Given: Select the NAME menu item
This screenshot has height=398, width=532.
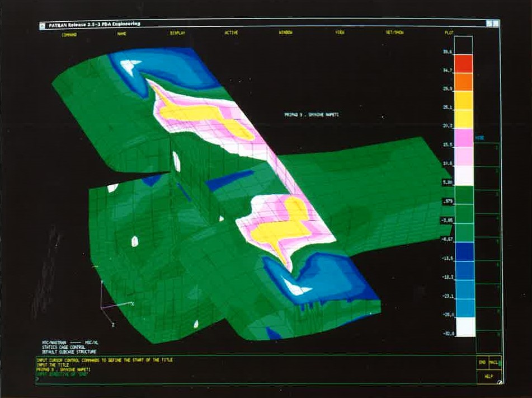Looking at the screenshot, I should tap(121, 34).
